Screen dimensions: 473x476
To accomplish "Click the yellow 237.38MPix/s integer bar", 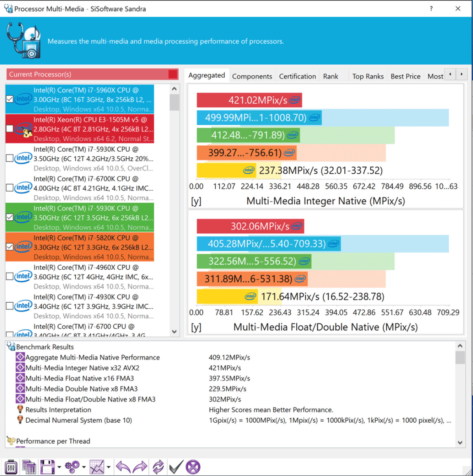I will [x=226, y=170].
